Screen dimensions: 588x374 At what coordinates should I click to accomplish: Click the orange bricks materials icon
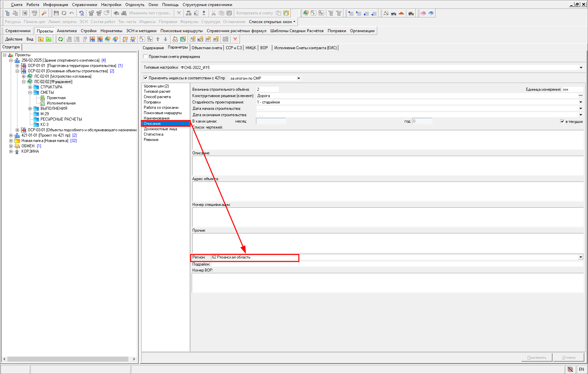coord(401,13)
